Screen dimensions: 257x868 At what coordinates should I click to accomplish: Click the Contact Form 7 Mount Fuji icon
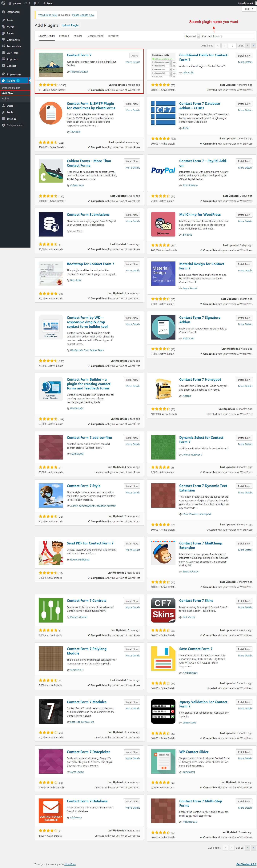[x=51, y=65]
